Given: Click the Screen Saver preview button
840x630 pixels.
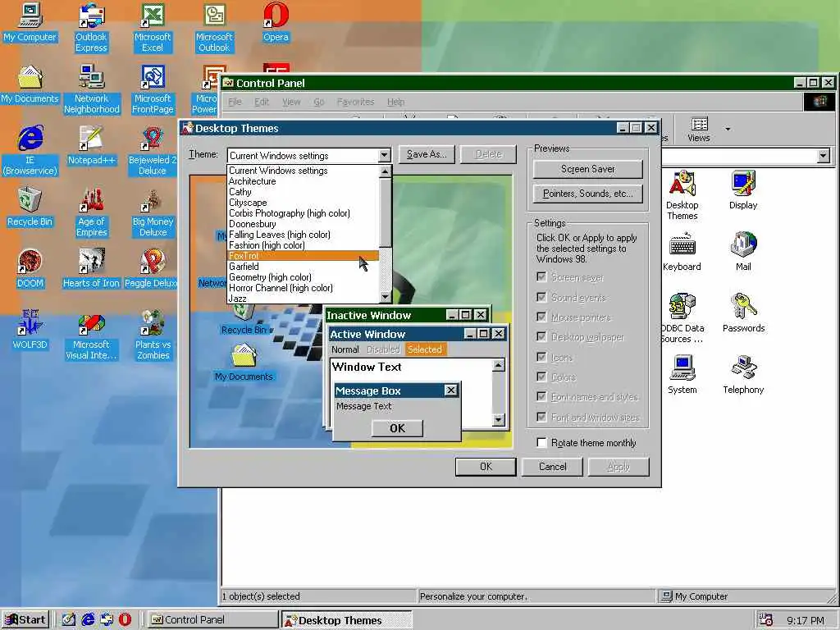Looking at the screenshot, I should 587,169.
